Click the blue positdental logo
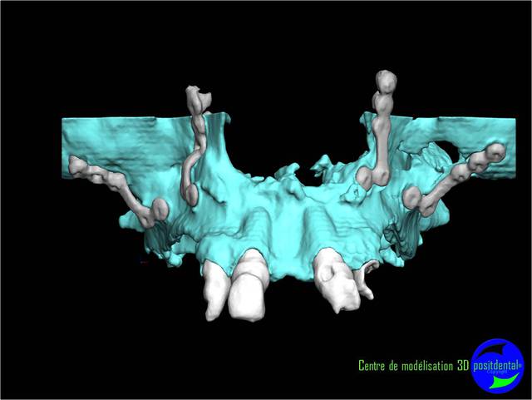The width and height of the screenshot is (532, 400). point(498,365)
